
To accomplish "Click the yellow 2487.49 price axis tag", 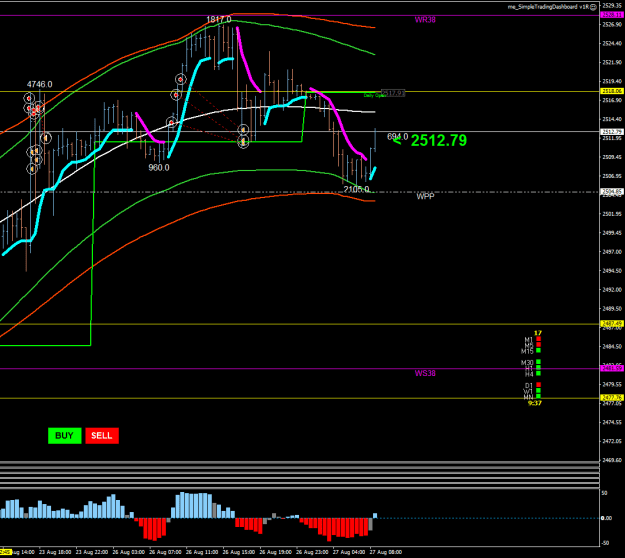I will click(x=612, y=324).
